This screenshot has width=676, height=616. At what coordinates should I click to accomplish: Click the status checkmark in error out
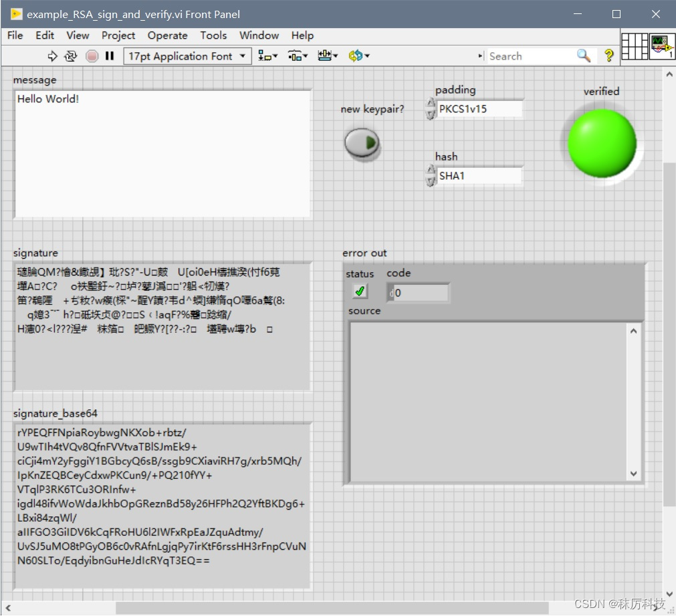click(359, 290)
